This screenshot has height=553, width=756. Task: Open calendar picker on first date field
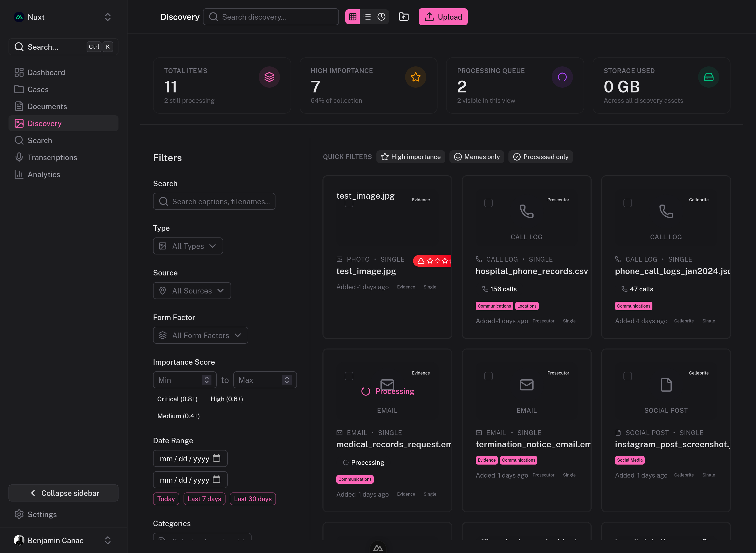point(216,458)
